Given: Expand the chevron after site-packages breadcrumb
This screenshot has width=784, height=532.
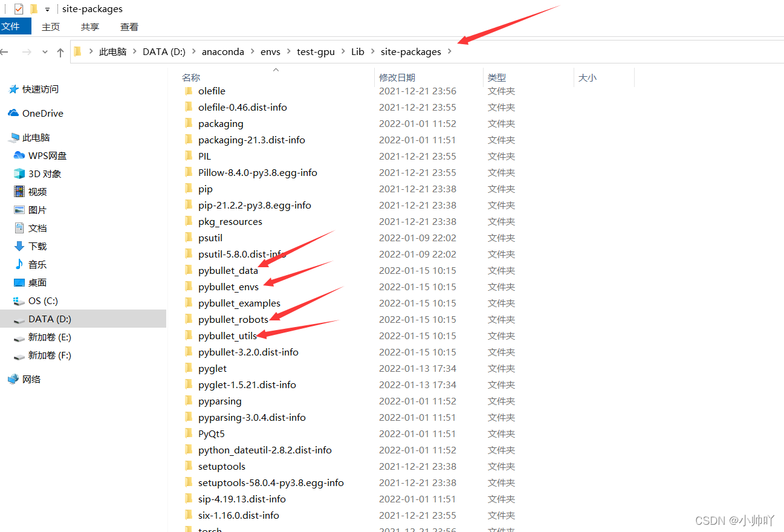Looking at the screenshot, I should (x=450, y=52).
